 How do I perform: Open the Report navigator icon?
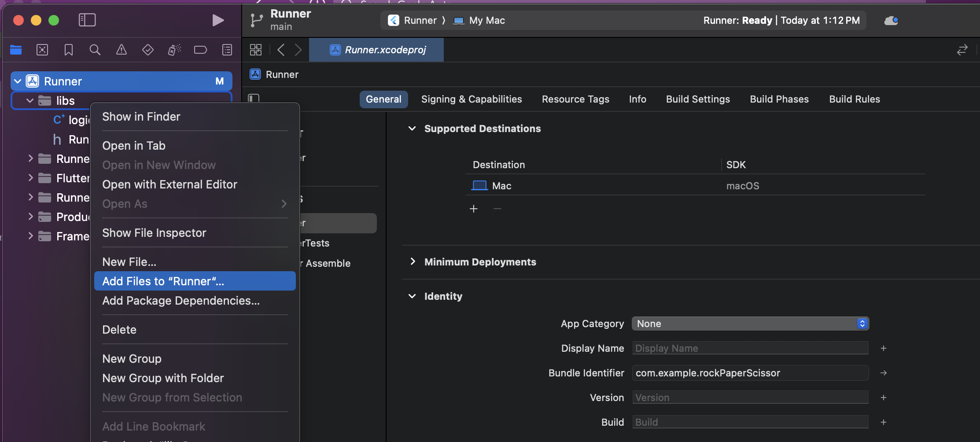point(227,50)
